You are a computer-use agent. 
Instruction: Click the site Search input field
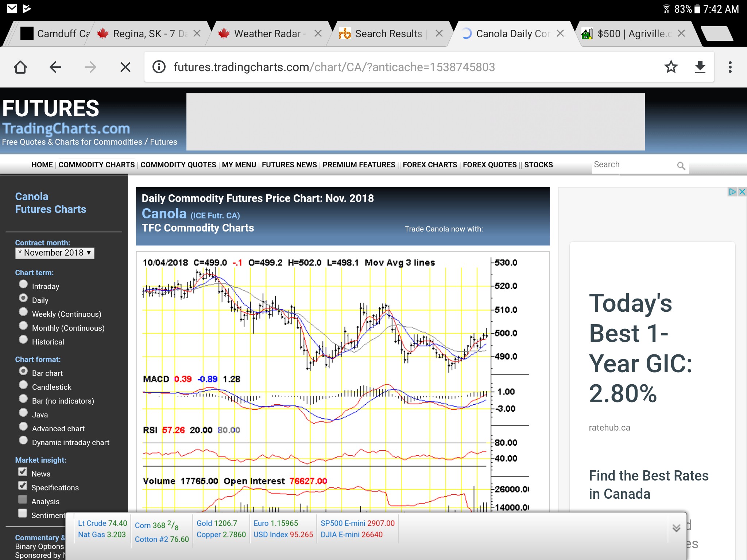pos(633,165)
